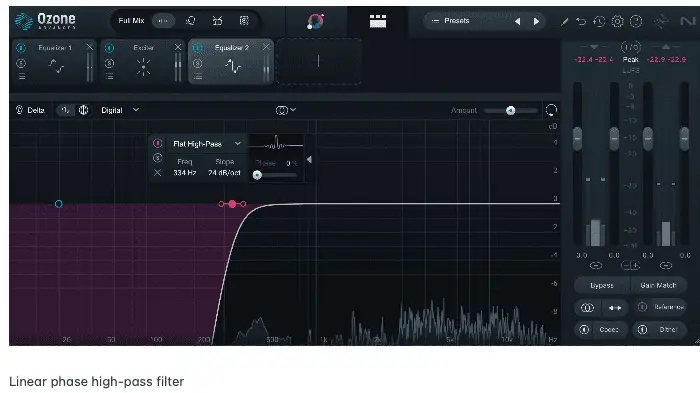The image size is (700, 393).
Task: Collapse the band phase panel arrow
Action: (309, 159)
